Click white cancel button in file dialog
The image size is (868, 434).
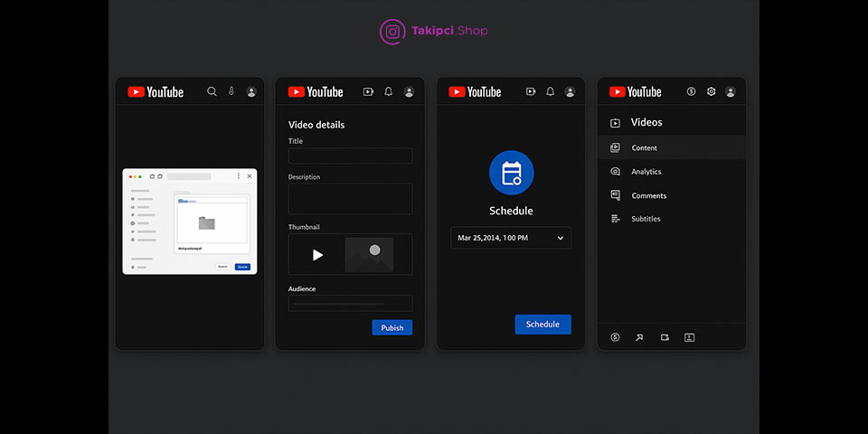[222, 267]
